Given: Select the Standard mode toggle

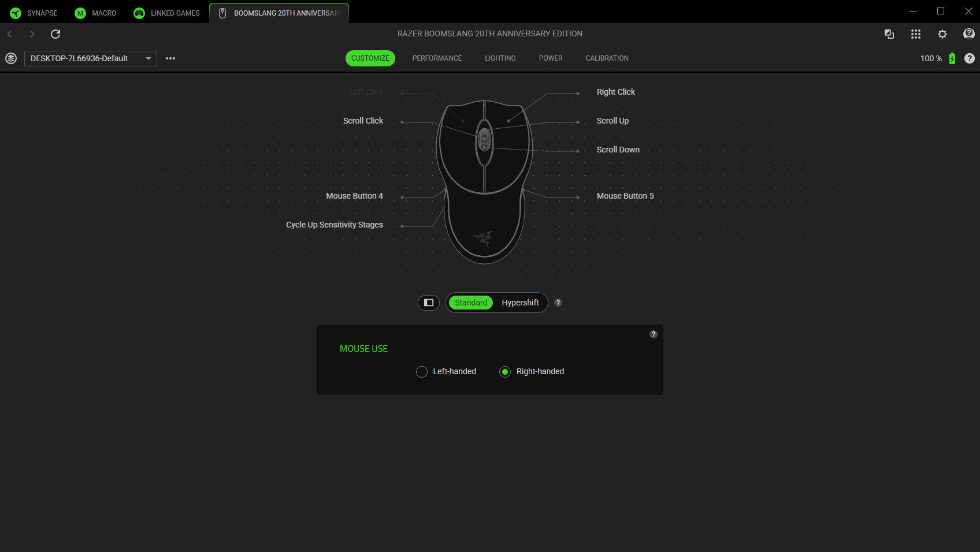Looking at the screenshot, I should (x=471, y=303).
